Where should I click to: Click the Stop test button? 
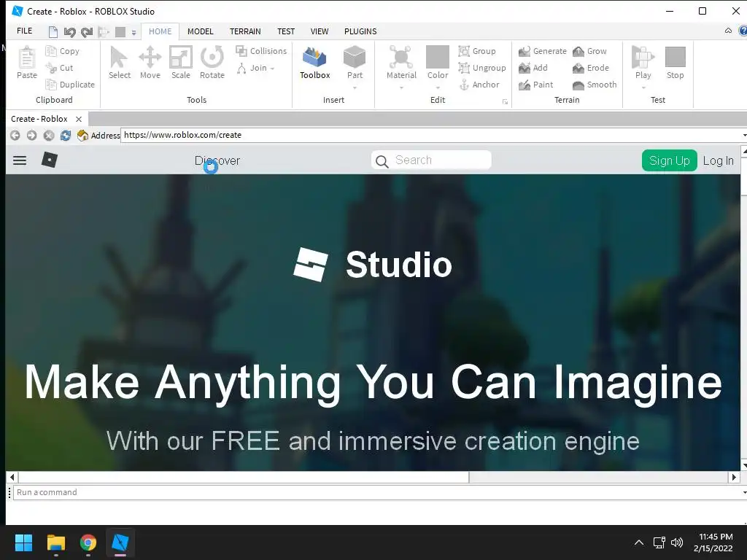(x=675, y=63)
